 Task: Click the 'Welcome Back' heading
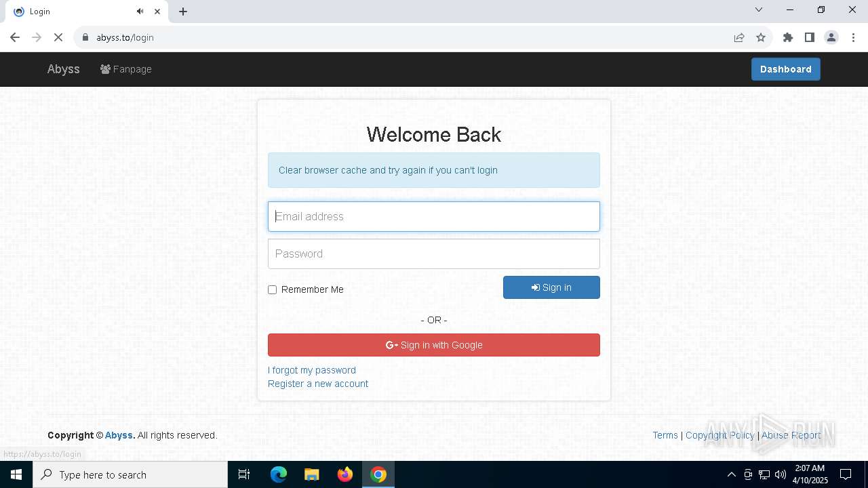point(434,134)
